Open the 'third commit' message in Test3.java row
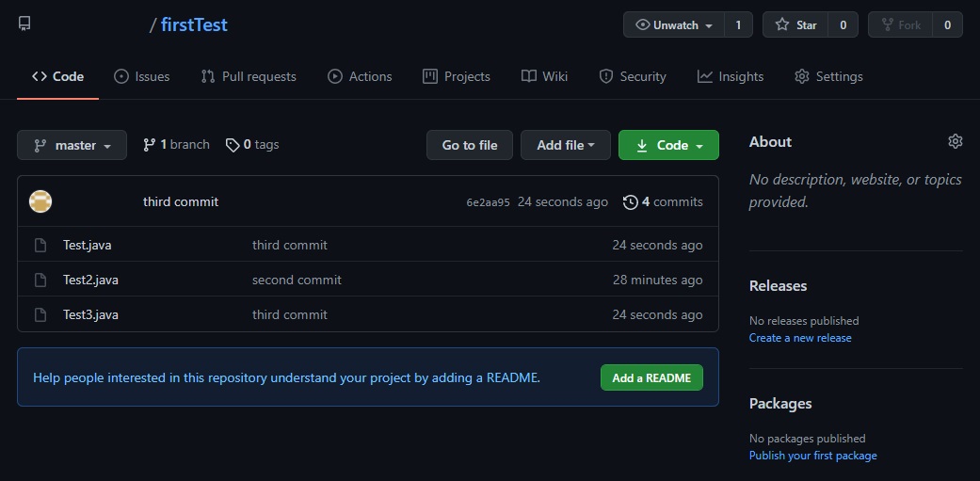Image resolution: width=980 pixels, height=481 pixels. [289, 314]
